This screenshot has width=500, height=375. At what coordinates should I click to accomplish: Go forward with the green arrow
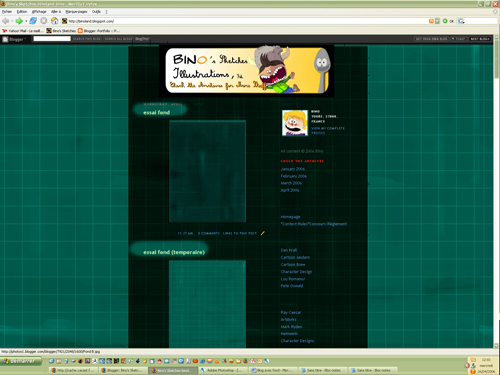click(x=19, y=21)
